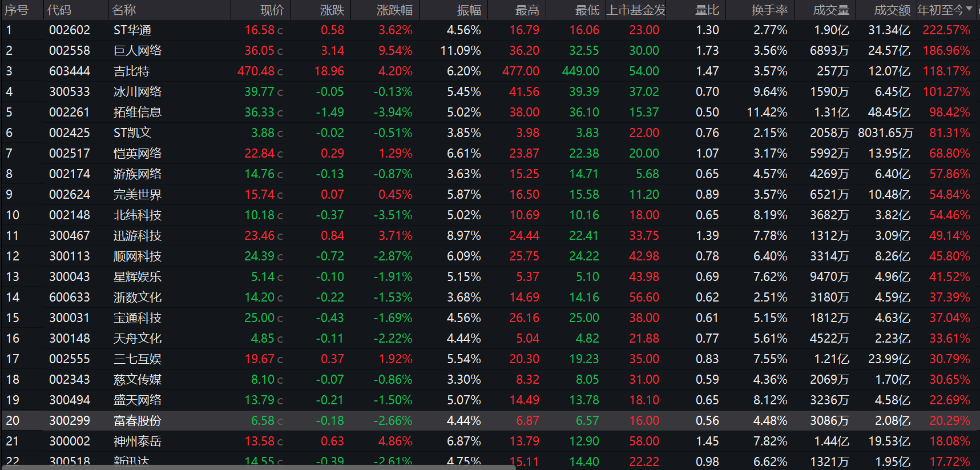Click the 换手率 column header

pos(769,10)
